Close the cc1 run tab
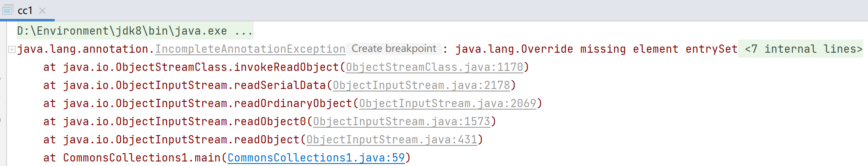This screenshot has width=868, height=166. point(42,11)
